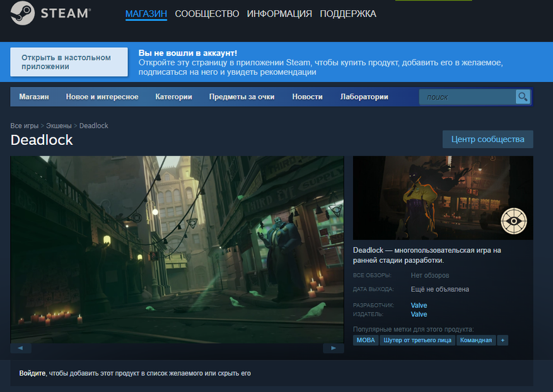553x392 pixels.
Task: Open Центр сообщества button
Action: pyautogui.click(x=488, y=139)
